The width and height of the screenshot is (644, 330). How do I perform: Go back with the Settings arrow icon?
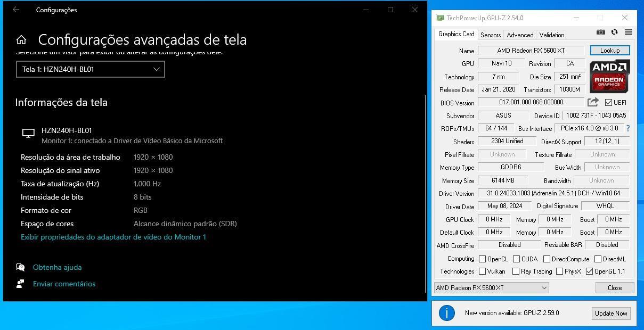(16, 10)
